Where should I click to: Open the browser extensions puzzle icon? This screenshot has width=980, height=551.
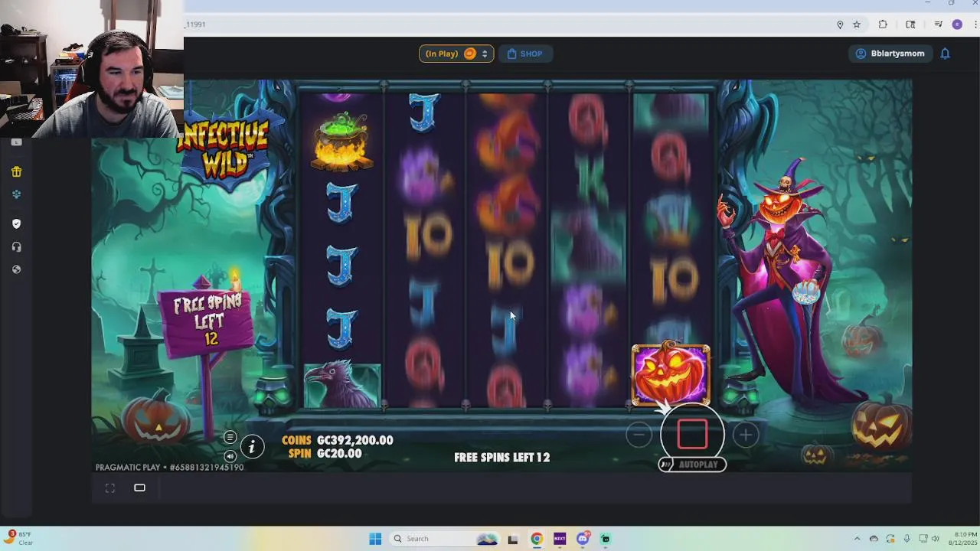click(883, 24)
